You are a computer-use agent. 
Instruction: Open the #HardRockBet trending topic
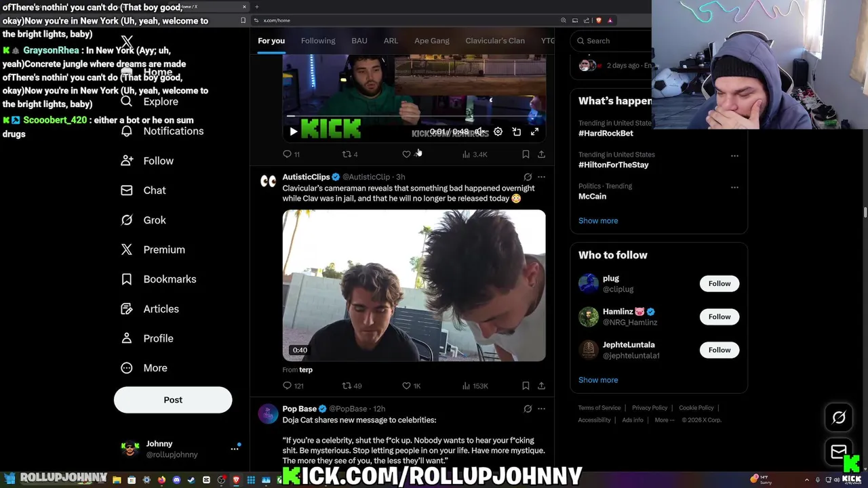coord(606,134)
